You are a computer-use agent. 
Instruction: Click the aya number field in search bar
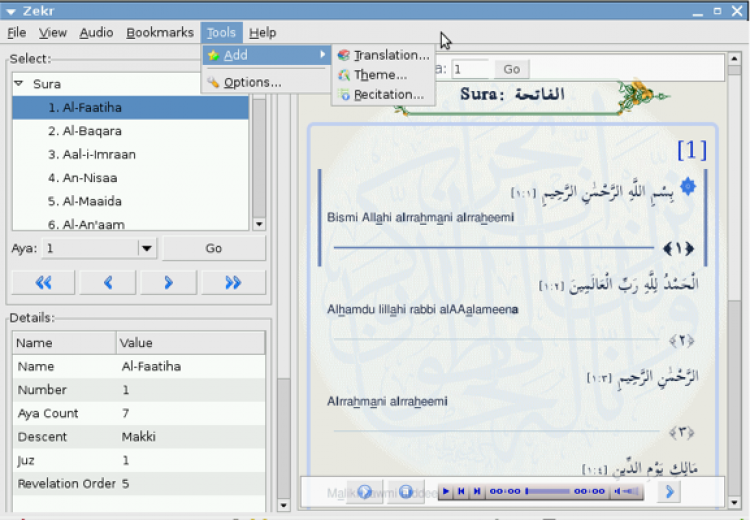(470, 69)
